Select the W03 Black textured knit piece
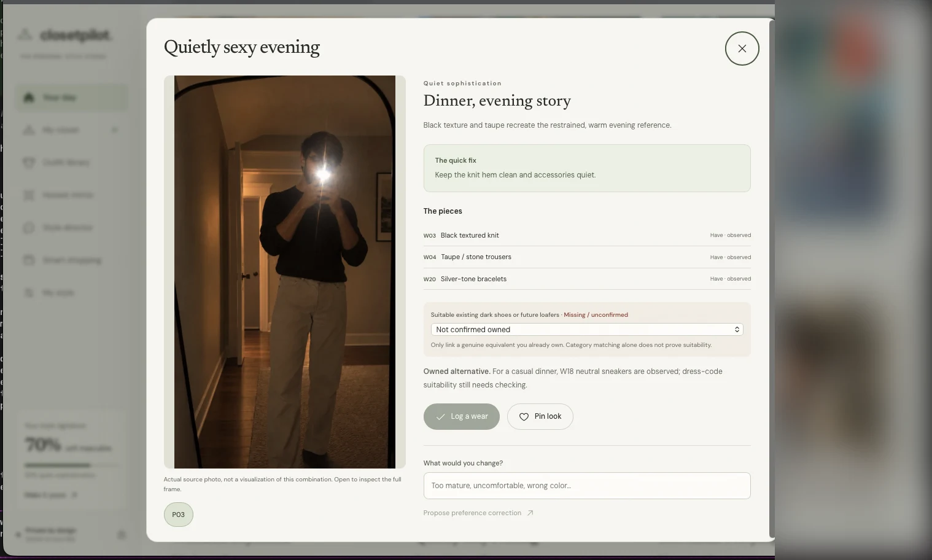Image resolution: width=932 pixels, height=560 pixels. pos(587,235)
